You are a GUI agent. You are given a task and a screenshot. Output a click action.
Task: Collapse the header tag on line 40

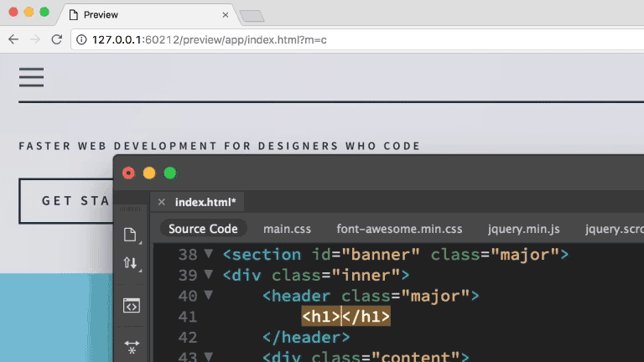[208, 296]
